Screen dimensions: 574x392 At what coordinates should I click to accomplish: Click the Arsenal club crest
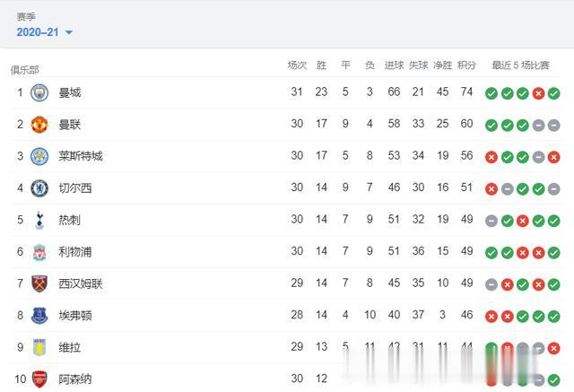39,379
